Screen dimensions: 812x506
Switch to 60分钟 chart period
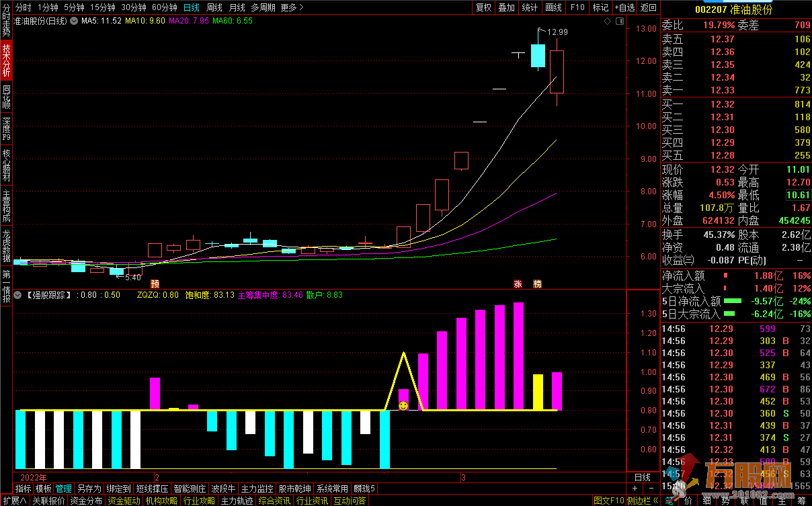[165, 7]
